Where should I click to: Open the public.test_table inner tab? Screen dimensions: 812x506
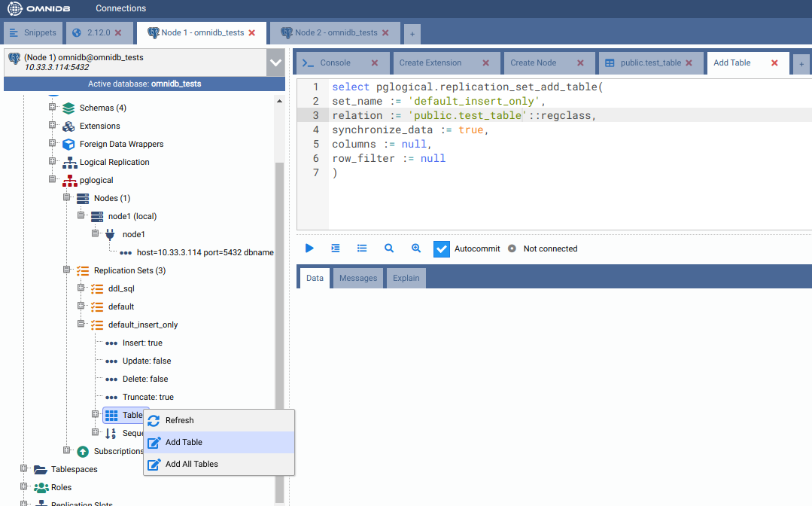point(650,62)
